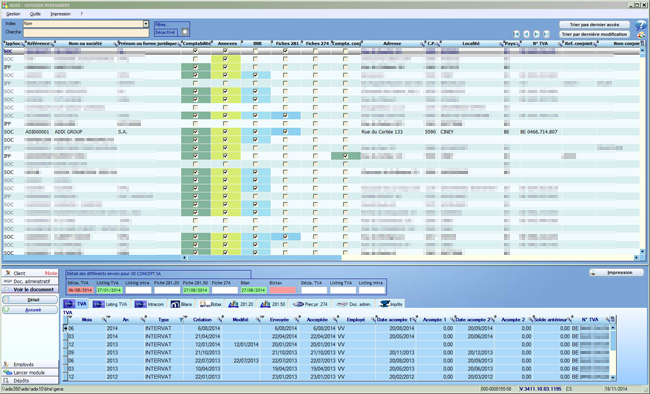Image resolution: width=650 pixels, height=394 pixels.
Task: Go to first record navigation arrow
Action: click(x=517, y=34)
